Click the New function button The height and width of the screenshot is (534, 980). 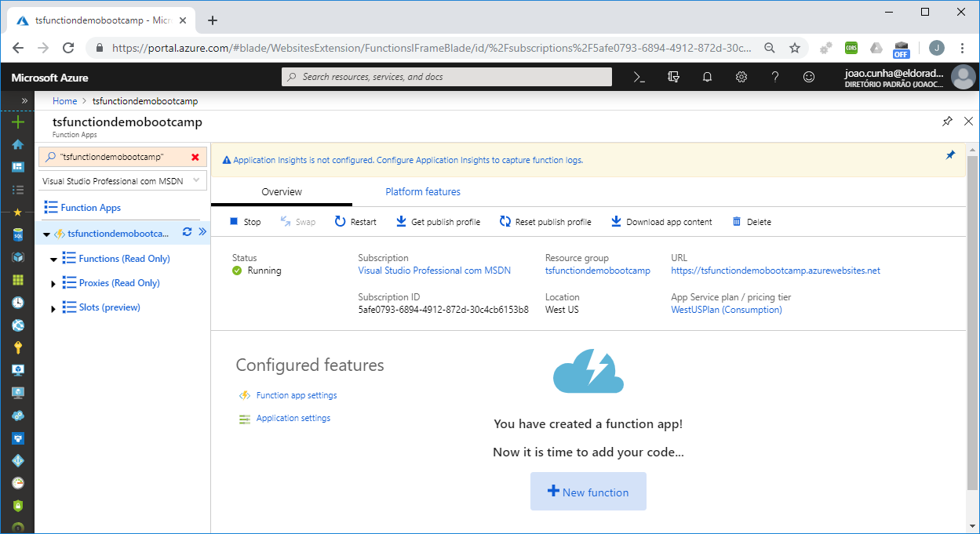[x=588, y=492]
